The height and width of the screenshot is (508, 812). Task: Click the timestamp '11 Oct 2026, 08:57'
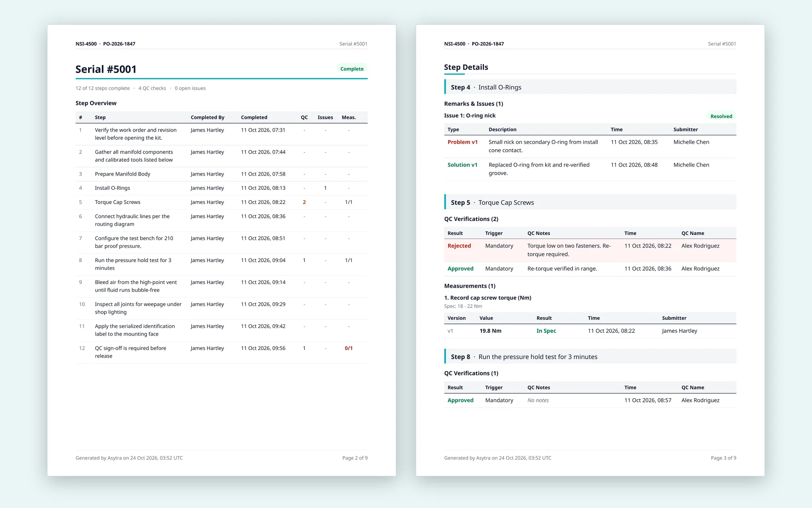[648, 400]
